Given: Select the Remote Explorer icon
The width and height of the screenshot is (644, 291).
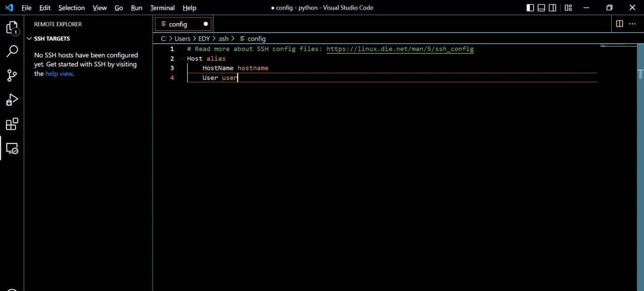Looking at the screenshot, I should (12, 149).
